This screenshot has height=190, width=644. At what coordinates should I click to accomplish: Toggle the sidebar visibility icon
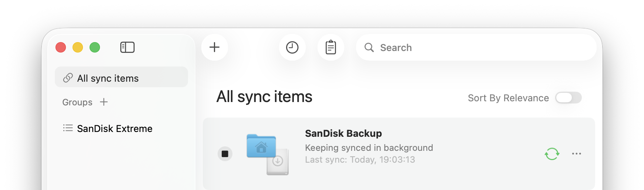[x=127, y=47]
